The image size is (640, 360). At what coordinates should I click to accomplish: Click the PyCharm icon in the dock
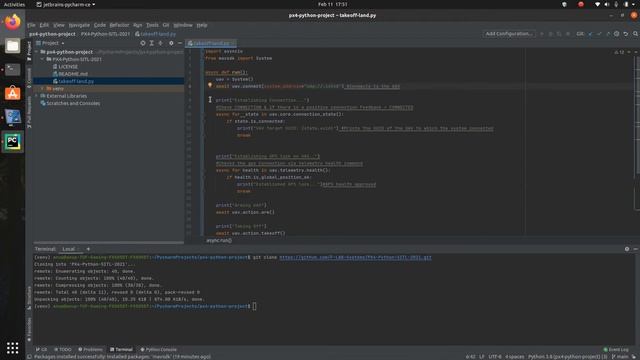[x=13, y=142]
